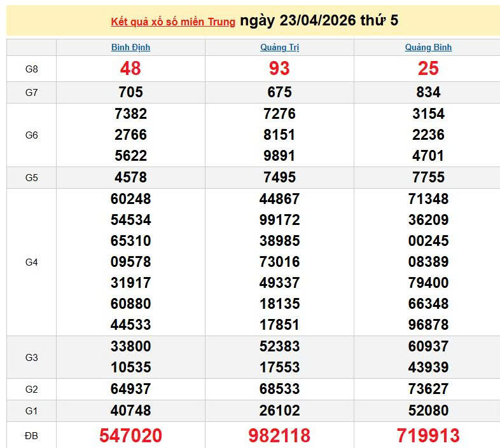Click the G4 row label
The image size is (500, 448).
point(32,262)
